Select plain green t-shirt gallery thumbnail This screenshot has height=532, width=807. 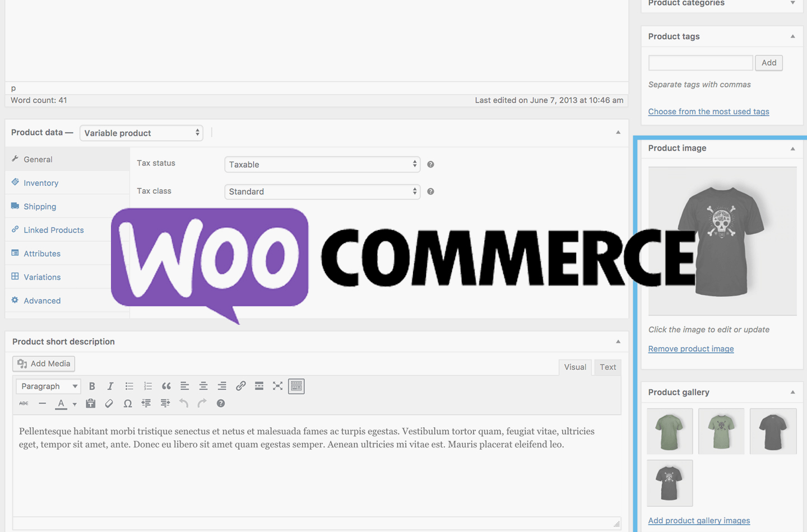click(x=670, y=431)
